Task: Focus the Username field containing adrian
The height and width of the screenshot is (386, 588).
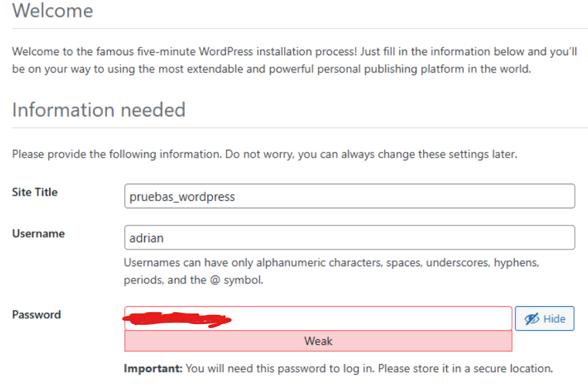Action: click(x=349, y=238)
